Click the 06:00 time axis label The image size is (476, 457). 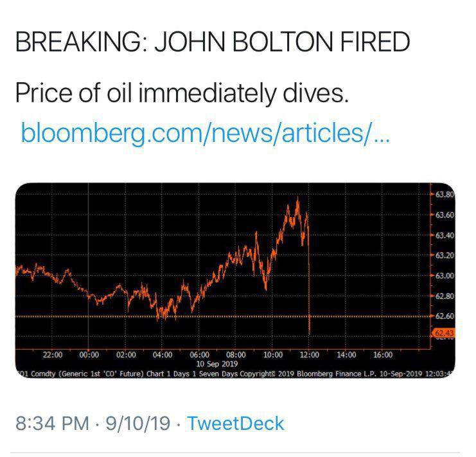200,354
